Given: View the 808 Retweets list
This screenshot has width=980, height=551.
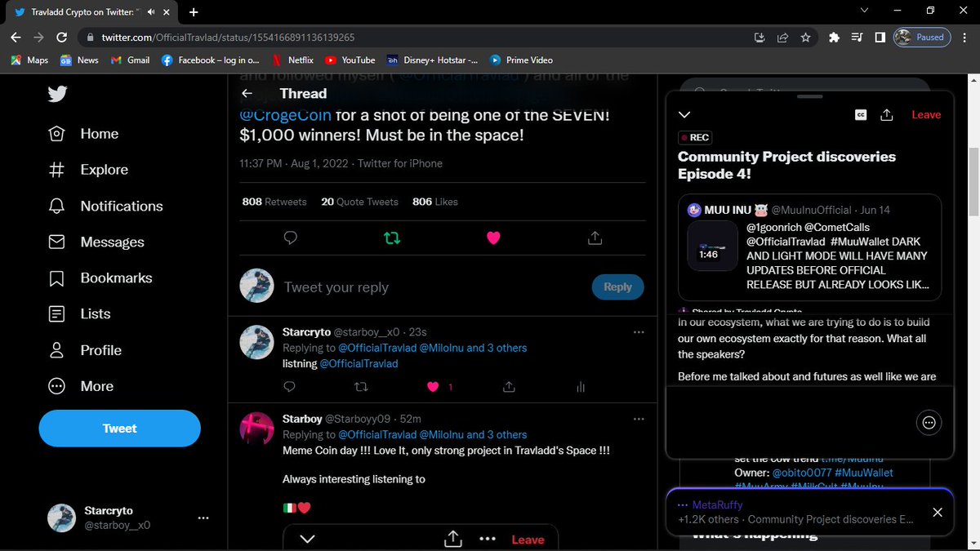Looking at the screenshot, I should (274, 202).
